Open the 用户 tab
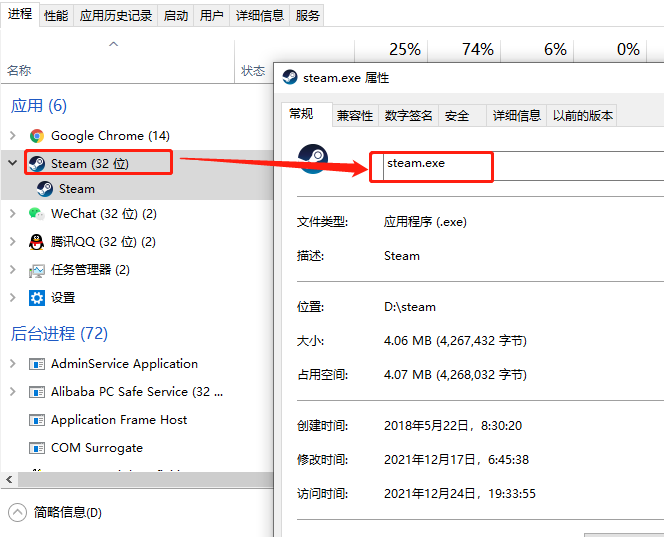 pos(212,16)
